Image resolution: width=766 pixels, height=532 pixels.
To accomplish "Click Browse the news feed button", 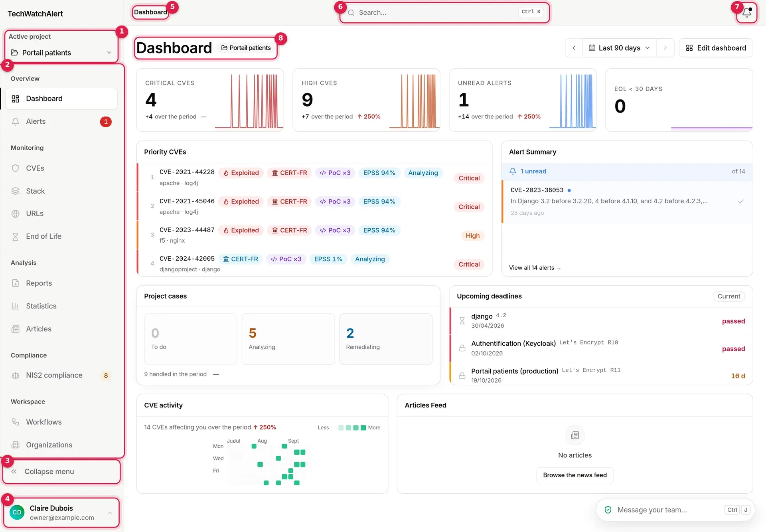I will 574,475.
